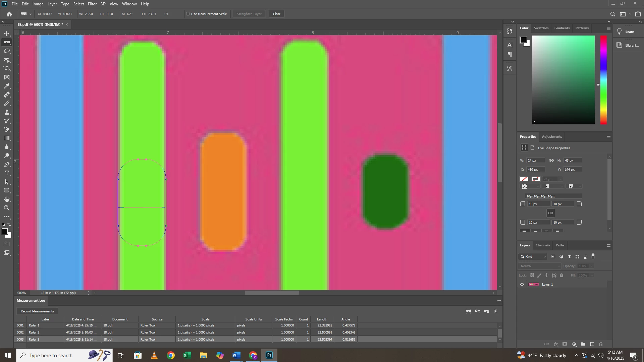644x362 pixels.
Task: Select the Lasso tool
Action: click(7, 51)
